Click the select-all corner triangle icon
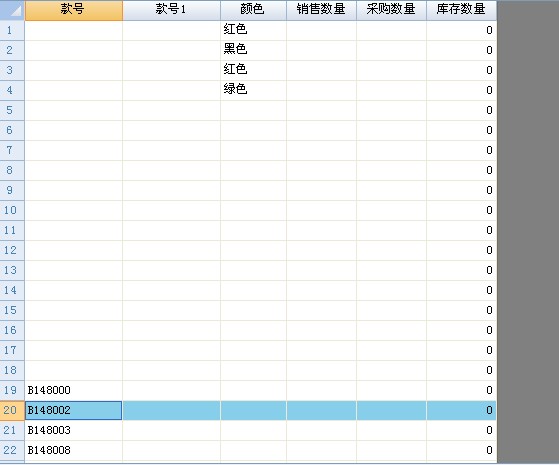559x465 pixels. tap(16, 11)
